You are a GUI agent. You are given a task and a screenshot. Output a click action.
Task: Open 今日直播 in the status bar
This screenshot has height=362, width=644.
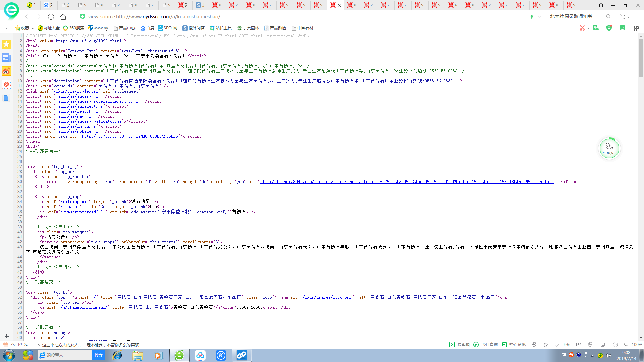click(x=485, y=345)
